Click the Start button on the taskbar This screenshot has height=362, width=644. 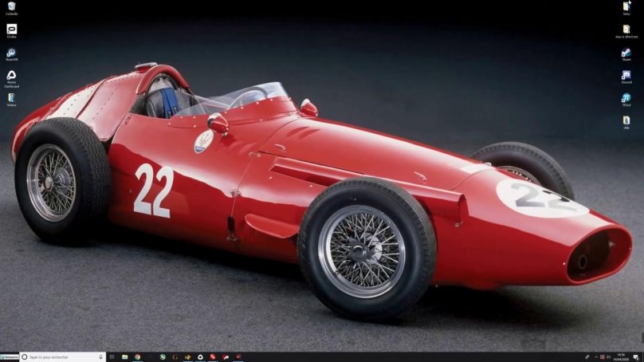(x=10, y=357)
